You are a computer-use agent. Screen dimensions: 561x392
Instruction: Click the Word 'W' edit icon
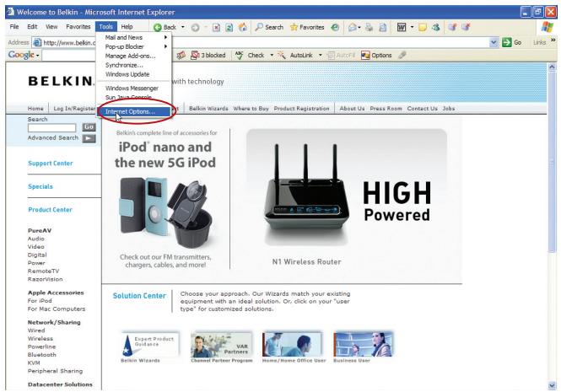[x=402, y=27]
